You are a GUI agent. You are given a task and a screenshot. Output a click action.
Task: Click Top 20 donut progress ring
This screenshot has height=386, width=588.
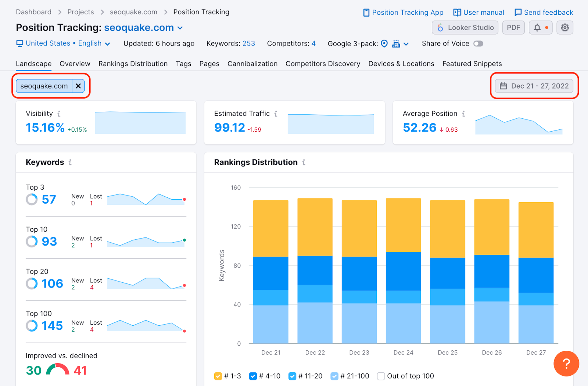click(32, 284)
